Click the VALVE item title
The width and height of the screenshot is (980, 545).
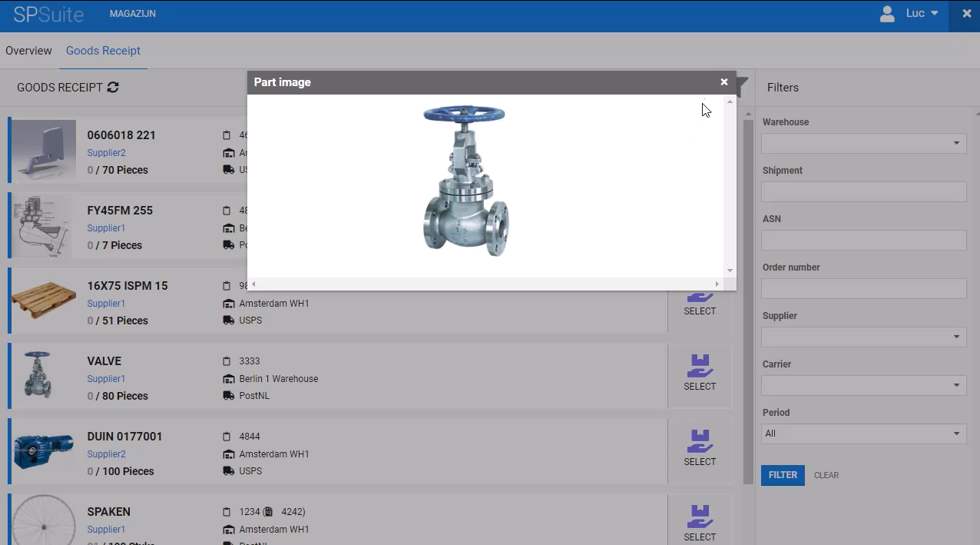[104, 361]
